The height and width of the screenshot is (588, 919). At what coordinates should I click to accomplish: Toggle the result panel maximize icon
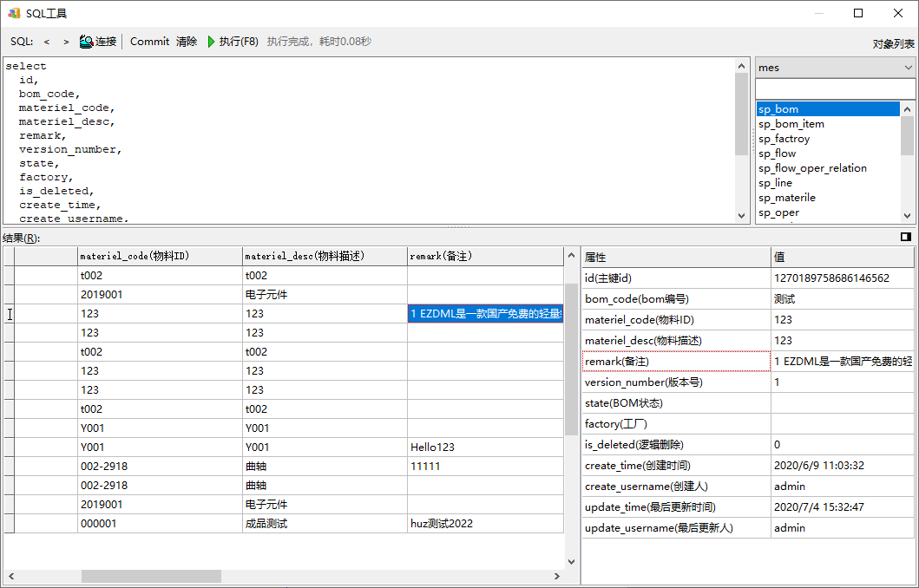[x=905, y=237]
